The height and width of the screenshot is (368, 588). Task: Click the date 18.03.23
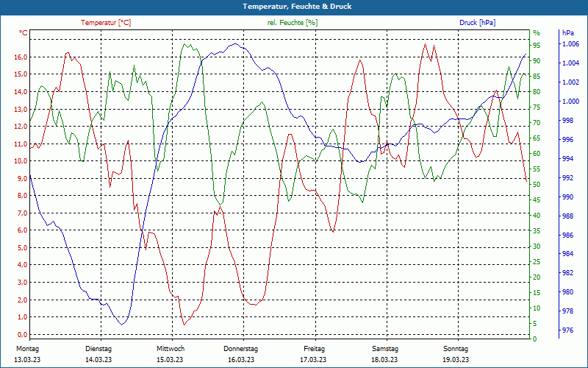(x=384, y=360)
